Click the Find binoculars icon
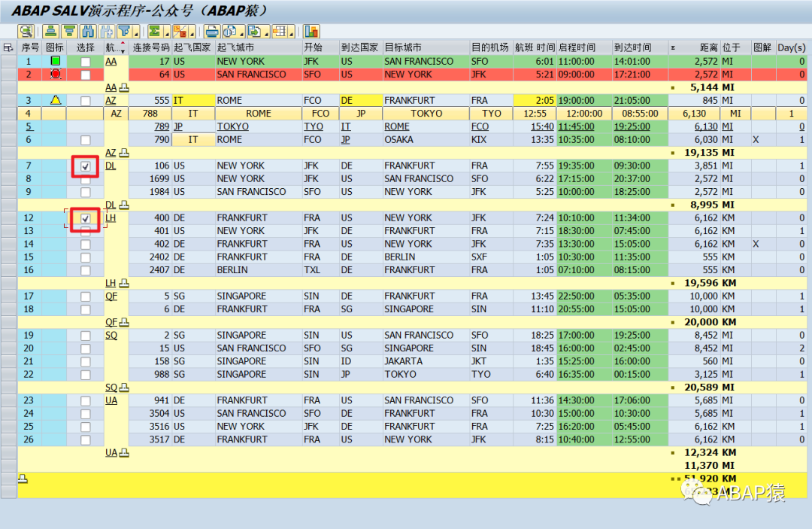The image size is (812, 529). point(88,32)
